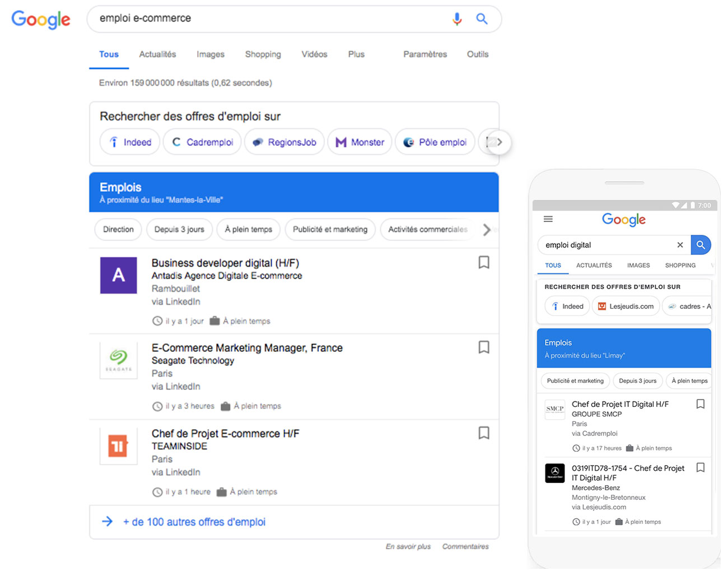Search jobs on Indeed from desktop
This screenshot has width=728, height=576.
130,142
